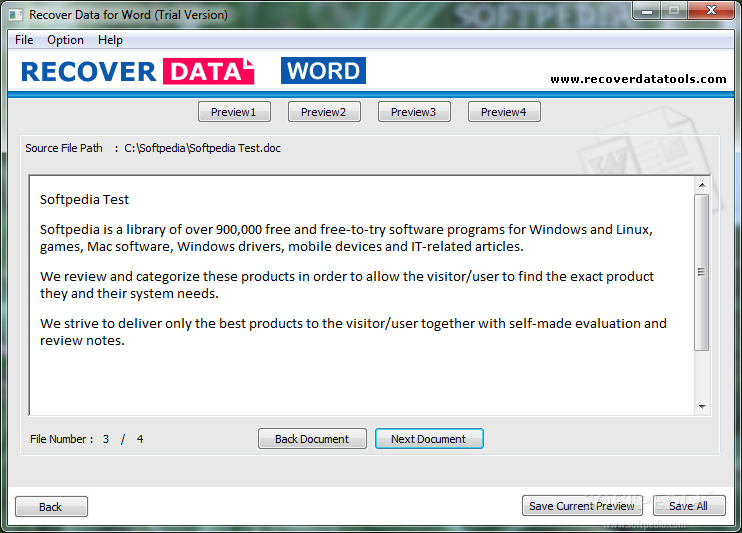Save Current Preview to file

(x=582, y=506)
